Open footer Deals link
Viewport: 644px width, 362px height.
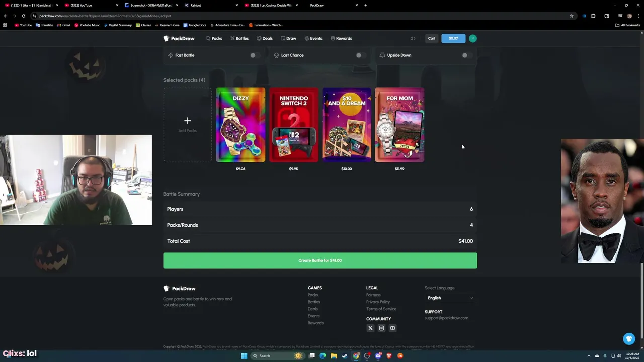coord(313,309)
